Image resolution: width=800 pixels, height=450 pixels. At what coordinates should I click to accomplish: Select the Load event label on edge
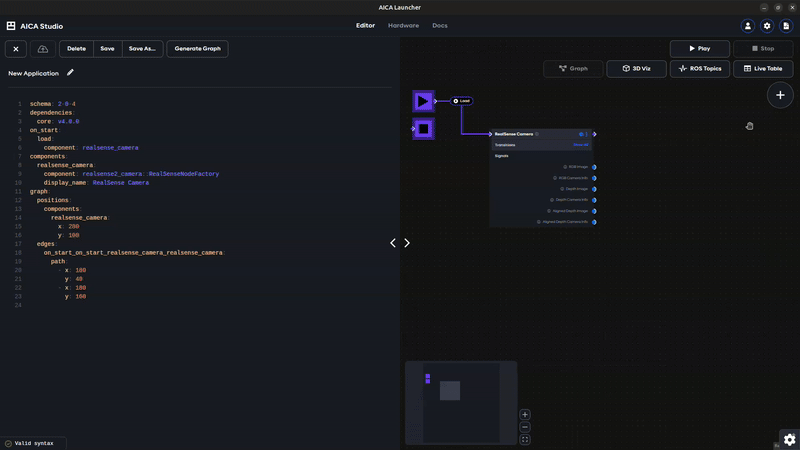click(462, 101)
